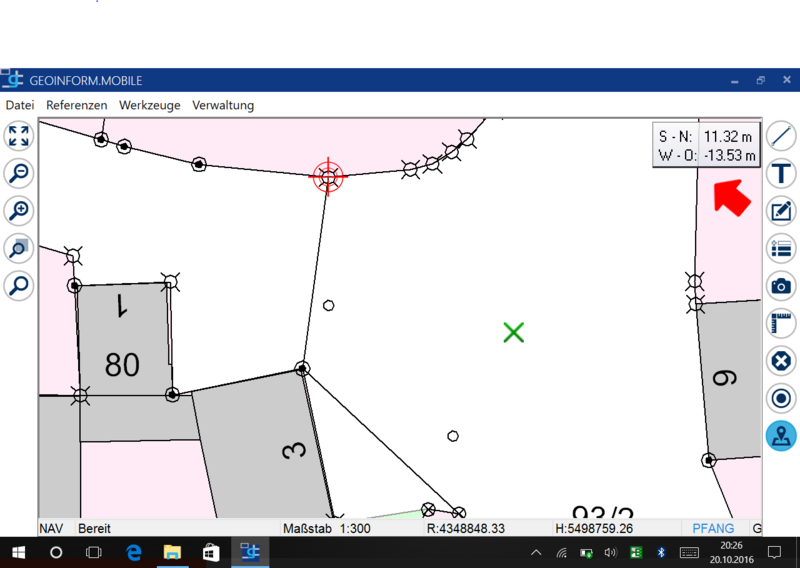Select the draw line tool
This screenshot has height=568, width=800.
781,136
